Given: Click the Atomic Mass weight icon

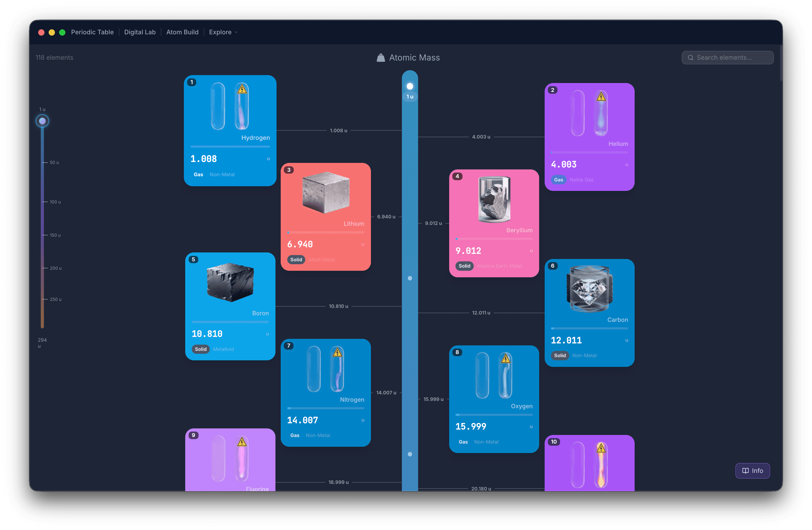Looking at the screenshot, I should pyautogui.click(x=380, y=58).
